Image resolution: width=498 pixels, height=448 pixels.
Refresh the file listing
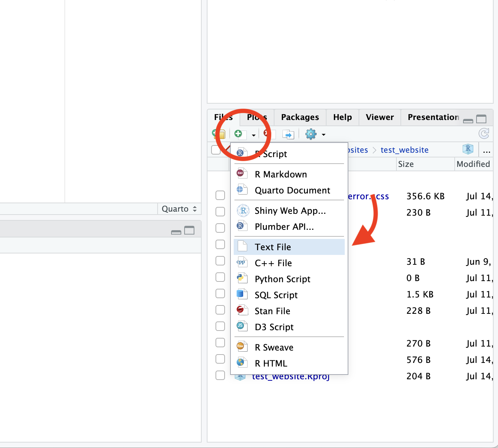point(484,134)
